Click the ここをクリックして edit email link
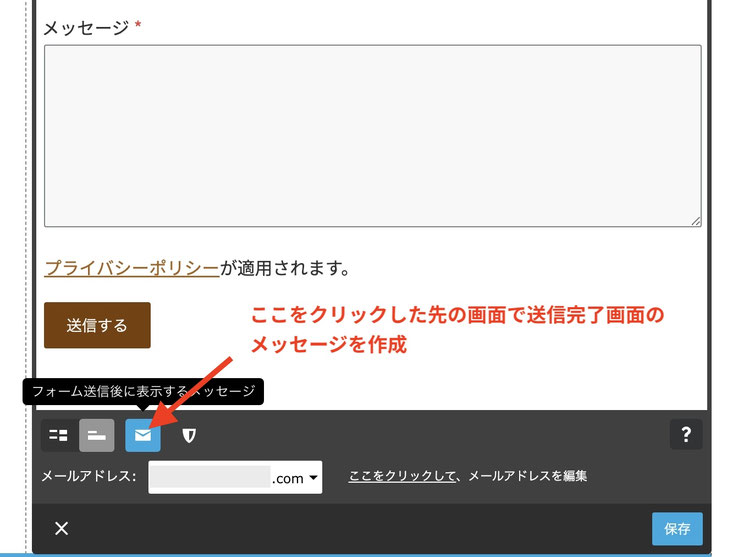Viewport: 738px width, 557px height. (x=402, y=476)
